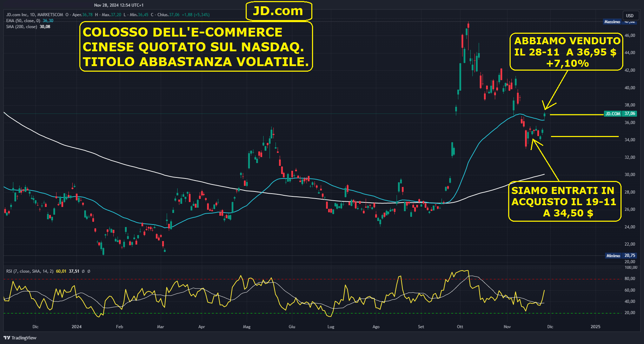Click the Minimo 20,75 low price label
644x344 pixels.
(621, 255)
